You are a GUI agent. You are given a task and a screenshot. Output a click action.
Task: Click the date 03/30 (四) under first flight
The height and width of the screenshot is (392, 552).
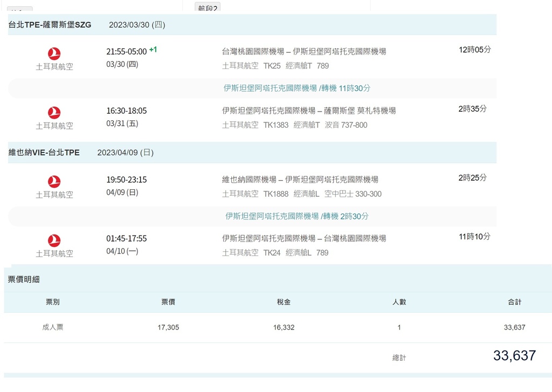tap(122, 65)
